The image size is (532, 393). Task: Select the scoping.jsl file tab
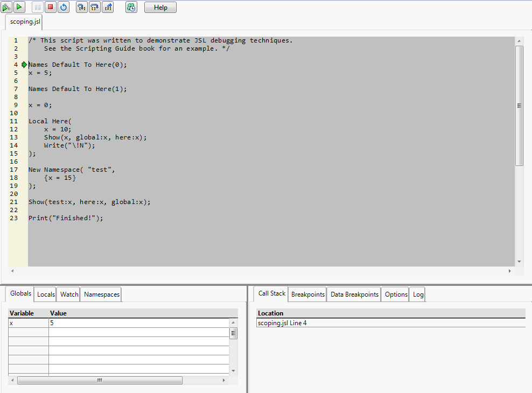[25, 22]
